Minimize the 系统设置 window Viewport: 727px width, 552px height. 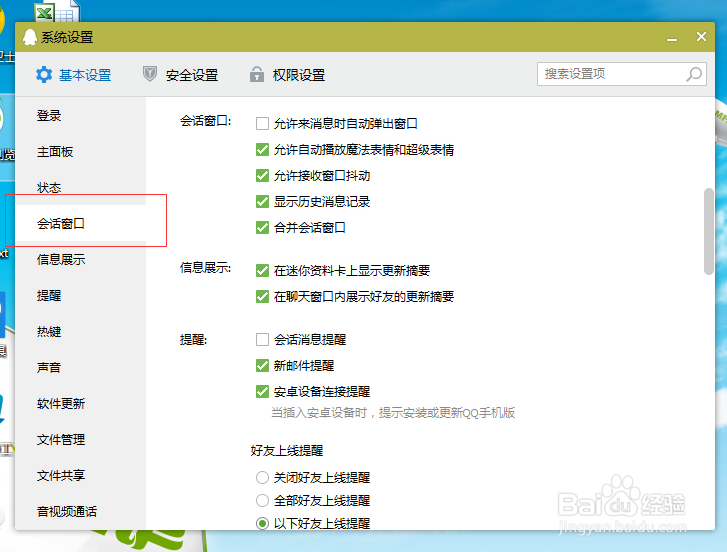click(x=672, y=39)
